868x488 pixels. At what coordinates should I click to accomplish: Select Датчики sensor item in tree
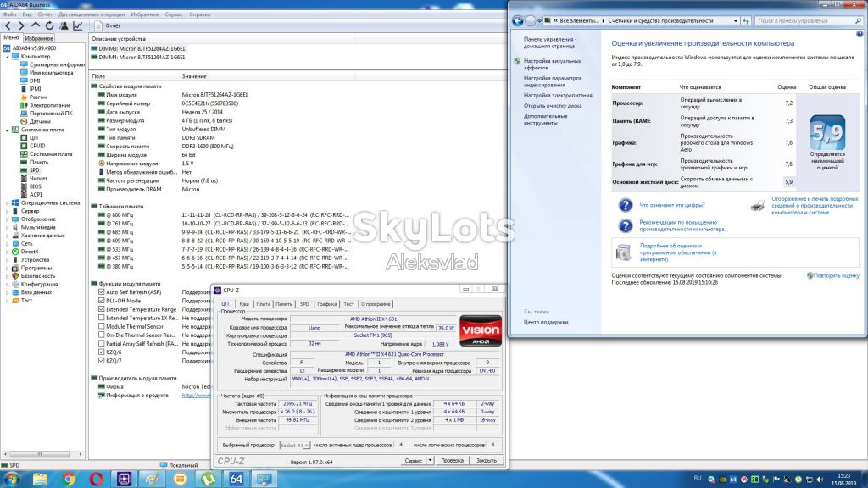(40, 121)
